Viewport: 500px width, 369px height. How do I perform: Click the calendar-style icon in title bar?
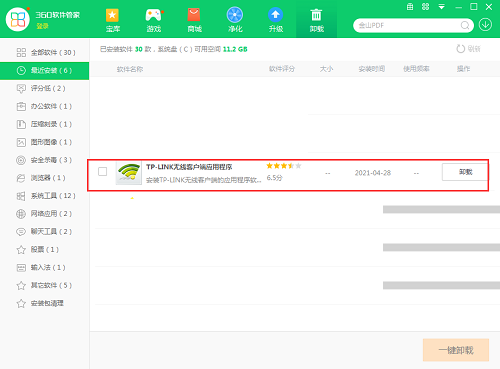[x=410, y=7]
